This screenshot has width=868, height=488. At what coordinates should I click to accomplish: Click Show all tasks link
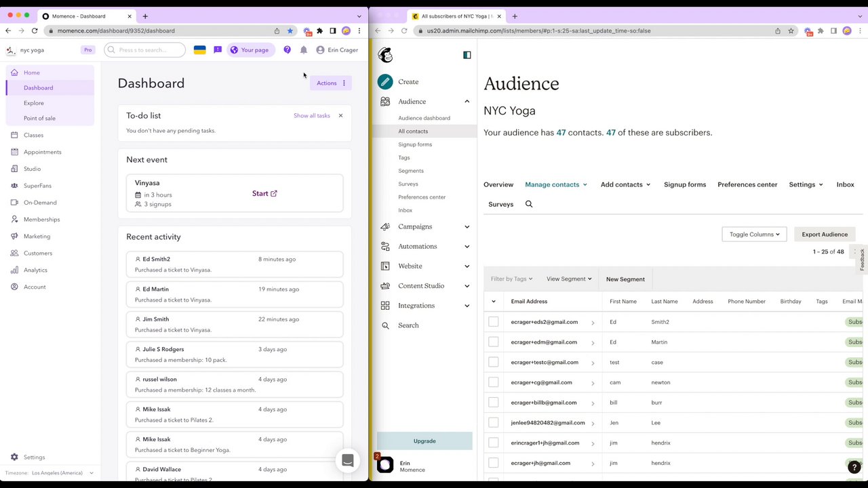pyautogui.click(x=312, y=116)
